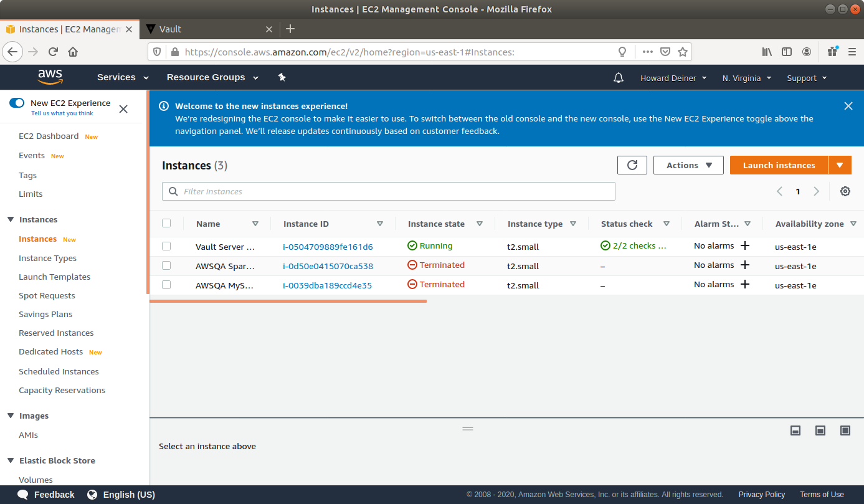Maximize the details pane to full

(845, 430)
